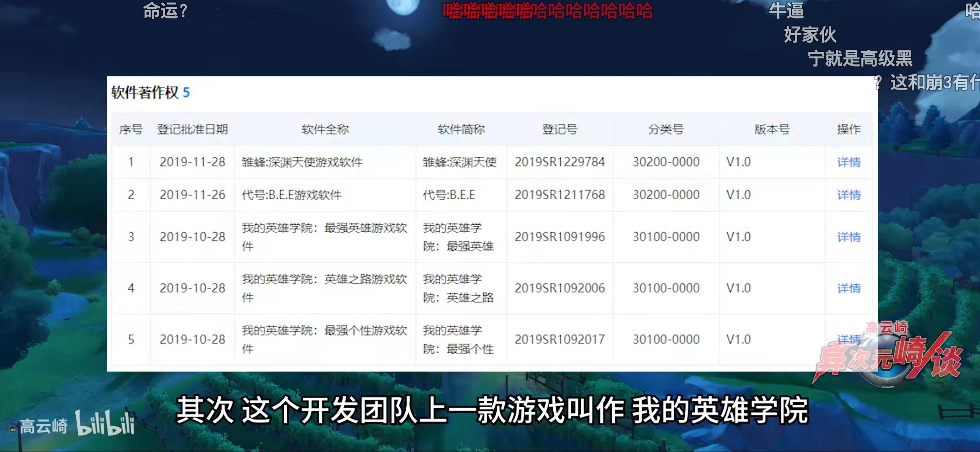Open 详情 link for 雏蜂:深渊天使游戏软件
The width and height of the screenshot is (980, 452).
(x=848, y=162)
